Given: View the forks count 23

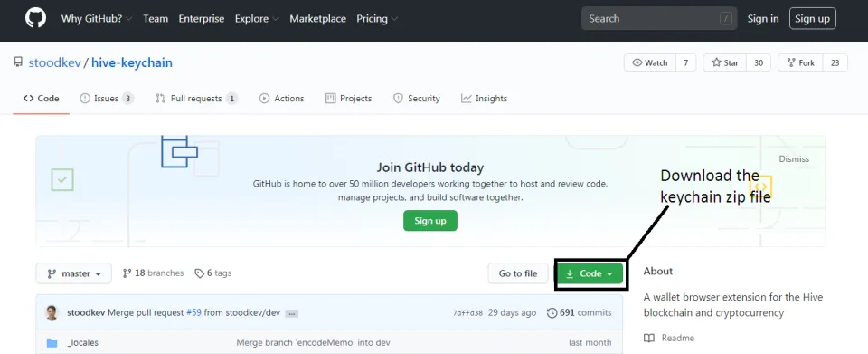Looking at the screenshot, I should coord(835,62).
